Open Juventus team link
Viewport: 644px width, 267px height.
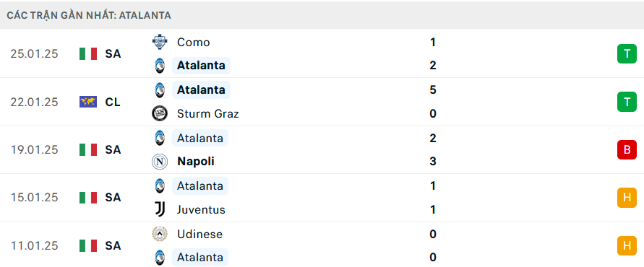[201, 209]
